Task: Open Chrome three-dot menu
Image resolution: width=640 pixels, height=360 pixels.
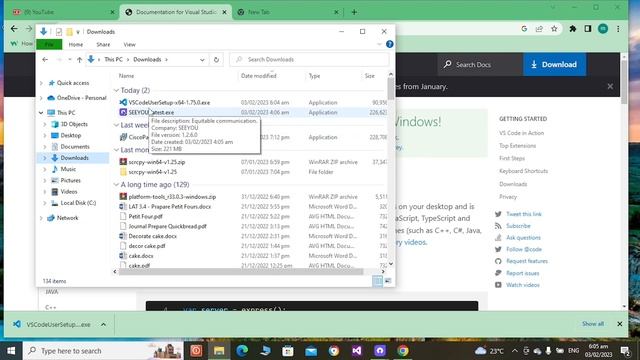Action: tap(618, 29)
